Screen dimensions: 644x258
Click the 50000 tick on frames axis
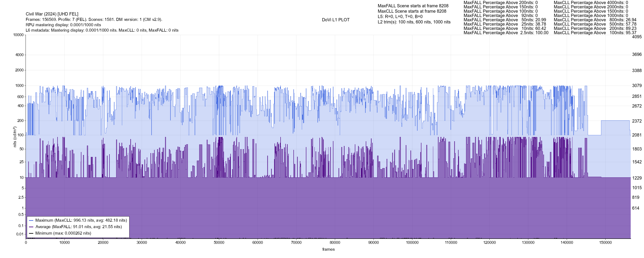coord(219,243)
